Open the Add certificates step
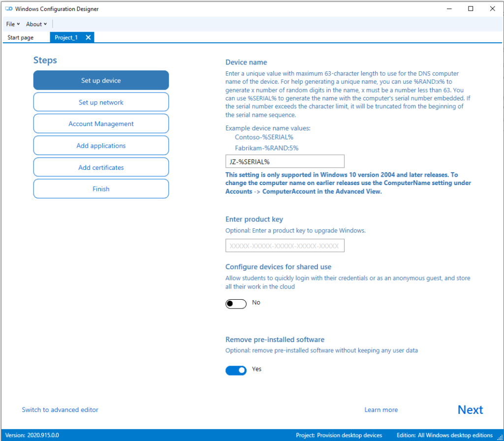 point(101,167)
